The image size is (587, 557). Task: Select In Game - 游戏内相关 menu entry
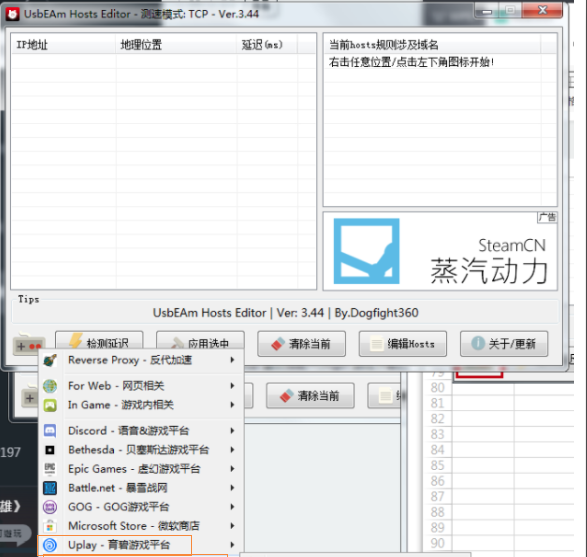tap(141, 405)
